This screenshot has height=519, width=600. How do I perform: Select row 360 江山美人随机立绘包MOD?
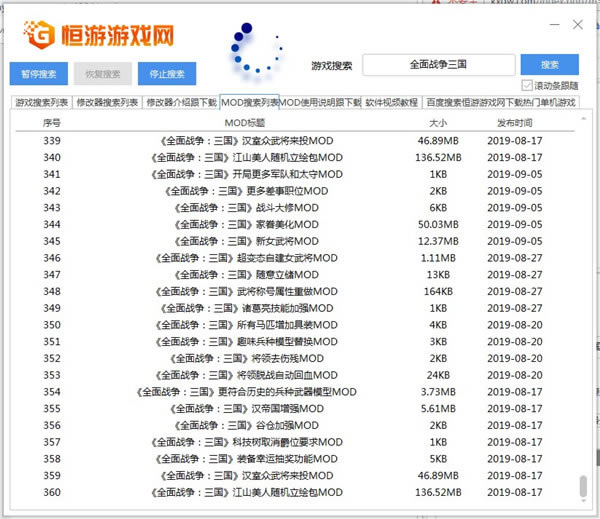click(295, 493)
